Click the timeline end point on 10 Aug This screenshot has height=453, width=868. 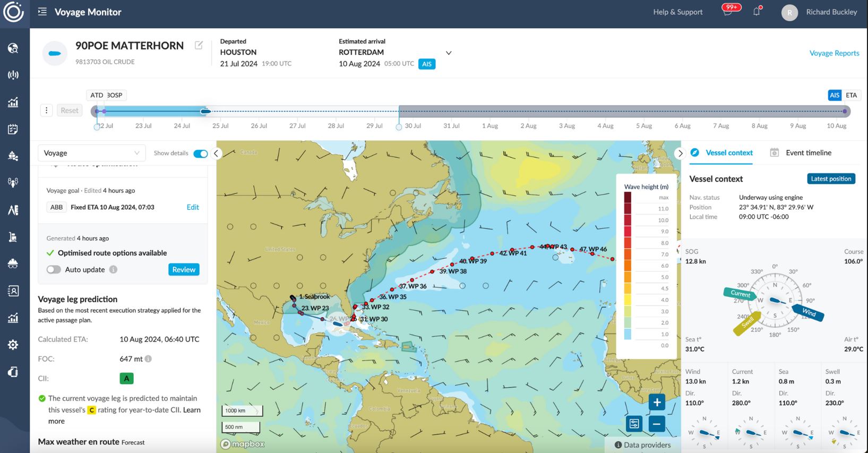pos(845,112)
